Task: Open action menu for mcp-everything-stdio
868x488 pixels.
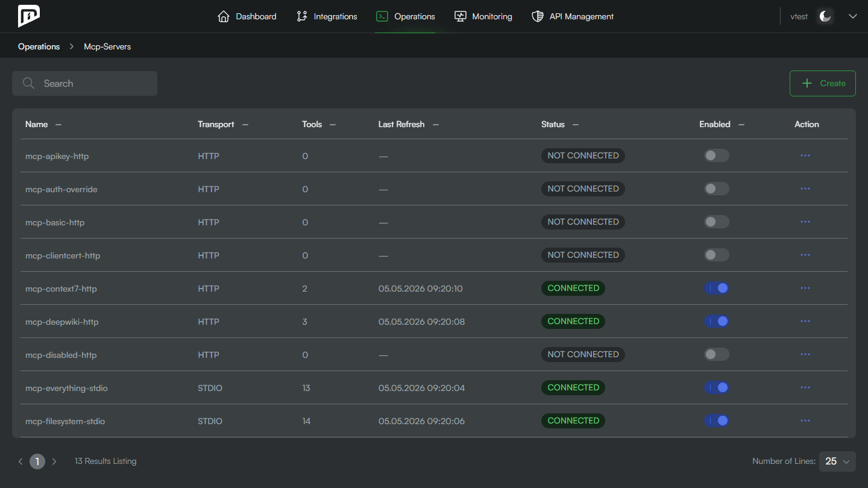Action: (x=805, y=387)
